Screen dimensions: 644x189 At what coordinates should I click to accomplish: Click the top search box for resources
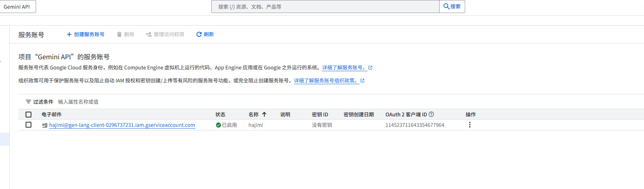[x=325, y=7]
